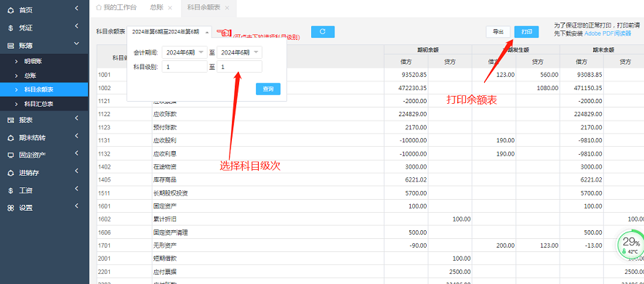Open the ending 会计期间 dropdown

pyautogui.click(x=239, y=52)
